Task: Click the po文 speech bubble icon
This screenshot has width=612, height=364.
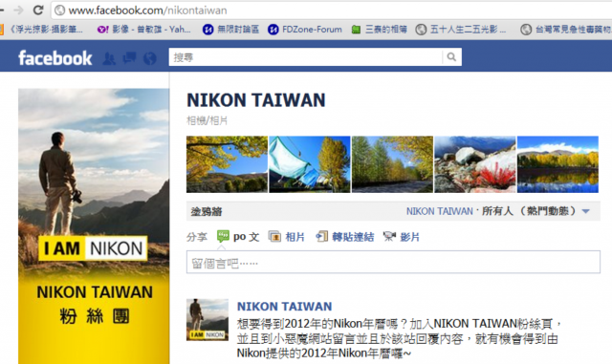Action: [x=223, y=236]
